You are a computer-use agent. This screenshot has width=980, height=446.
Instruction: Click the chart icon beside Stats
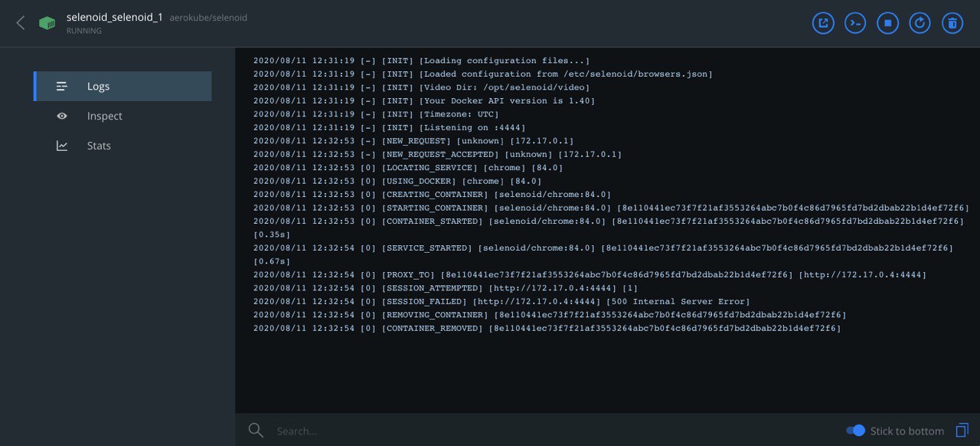62,146
